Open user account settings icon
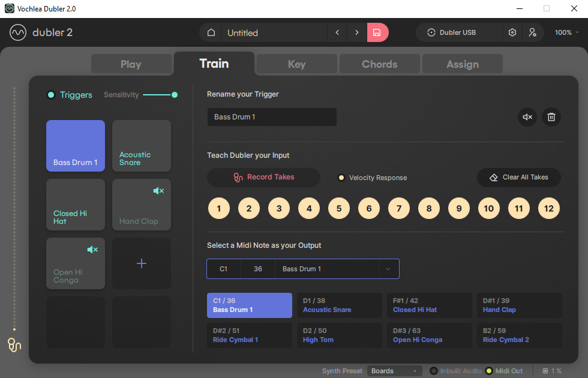The image size is (588, 378). (x=532, y=32)
